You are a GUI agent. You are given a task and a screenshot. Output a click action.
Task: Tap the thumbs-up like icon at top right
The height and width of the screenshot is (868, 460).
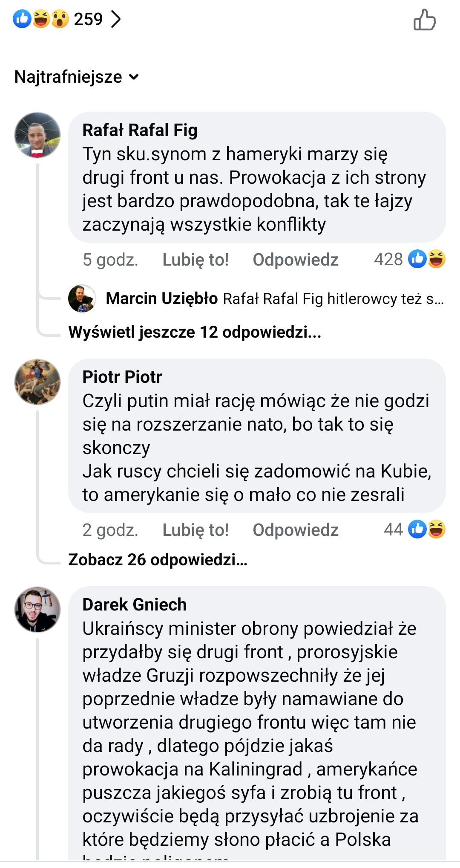click(425, 20)
